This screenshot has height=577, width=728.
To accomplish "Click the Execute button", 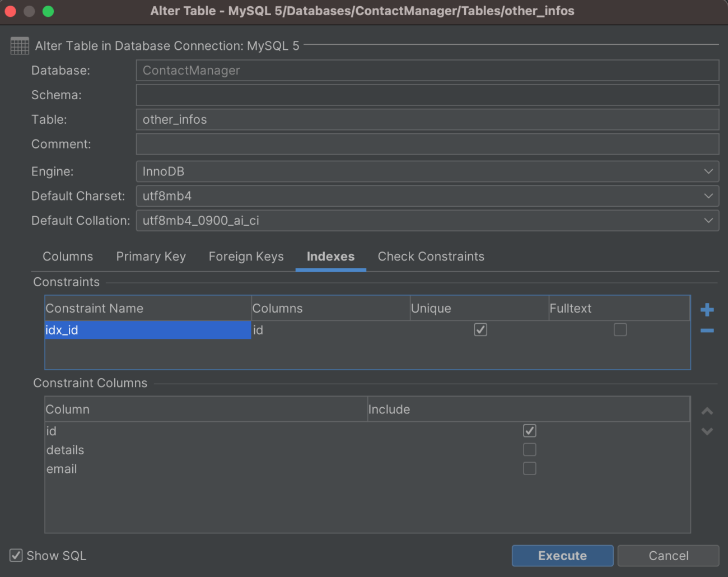I will click(x=562, y=555).
